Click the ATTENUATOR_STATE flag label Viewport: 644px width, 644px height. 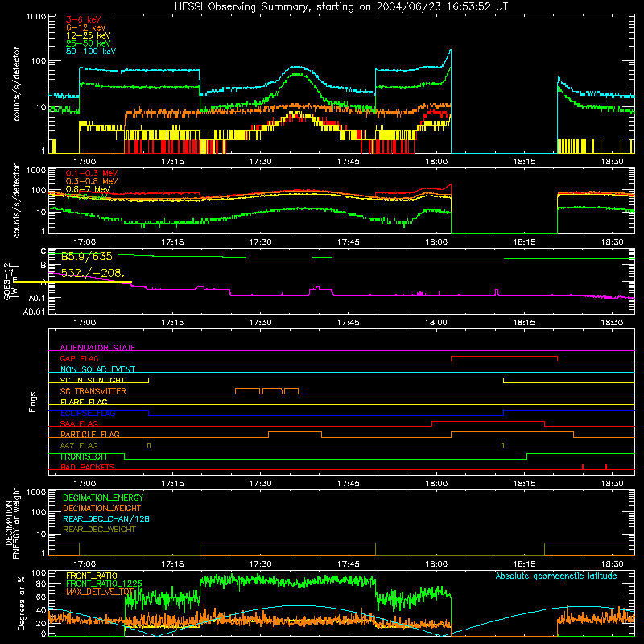(97, 348)
